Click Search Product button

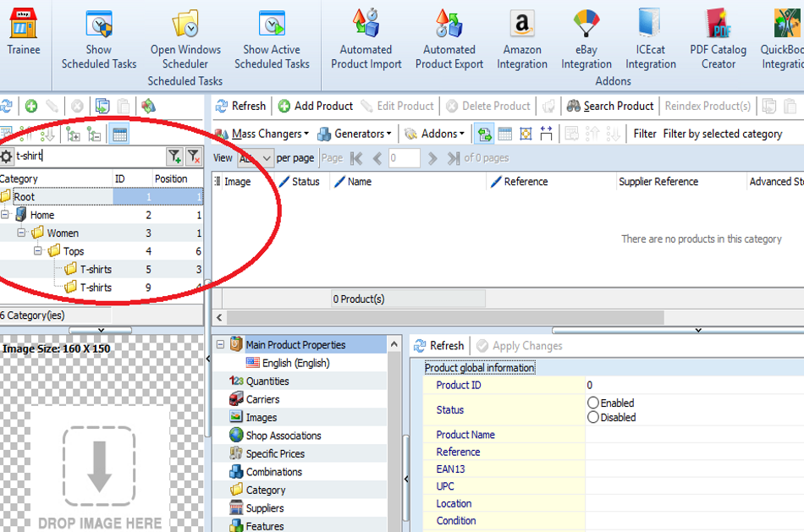pyautogui.click(x=610, y=106)
